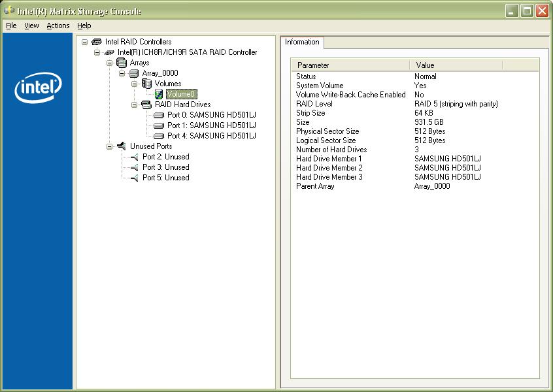This screenshot has height=392, width=553.
Task: Click the RAID Hard Drives node icon
Action: [146, 105]
